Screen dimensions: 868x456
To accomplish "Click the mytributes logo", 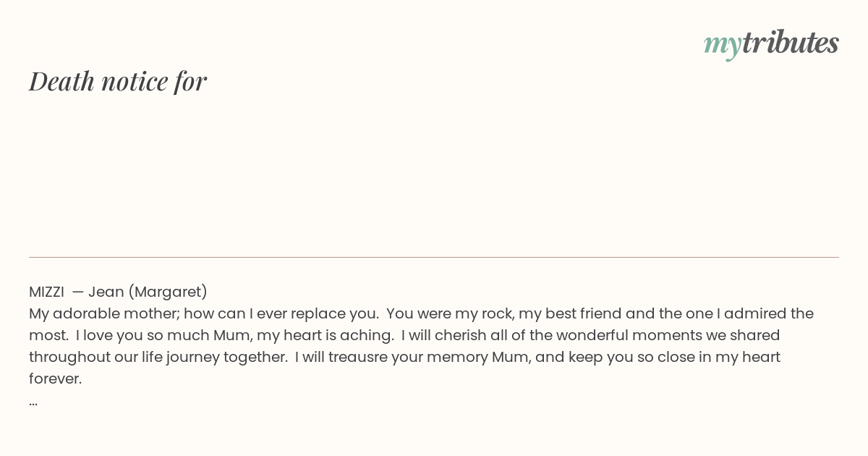I will coord(771,43).
